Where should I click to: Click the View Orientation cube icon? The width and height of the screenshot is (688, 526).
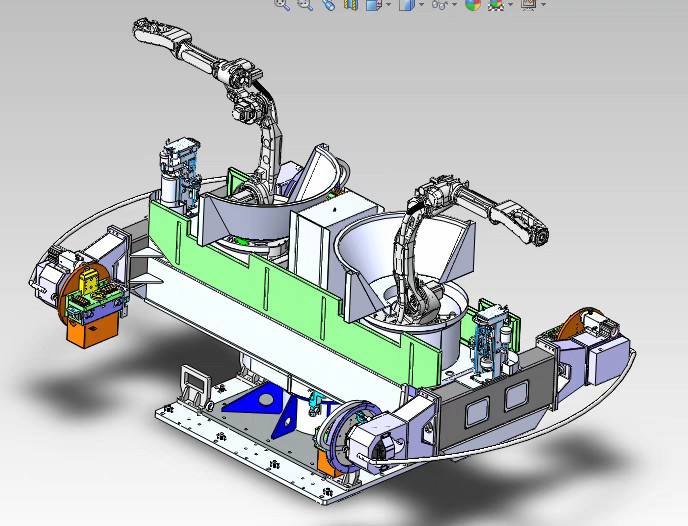[373, 4]
